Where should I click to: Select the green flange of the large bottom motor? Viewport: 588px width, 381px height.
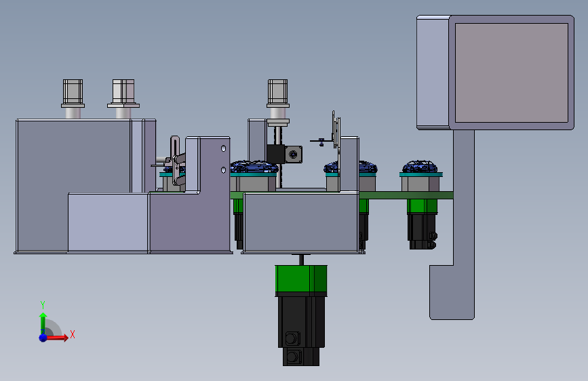point(301,279)
